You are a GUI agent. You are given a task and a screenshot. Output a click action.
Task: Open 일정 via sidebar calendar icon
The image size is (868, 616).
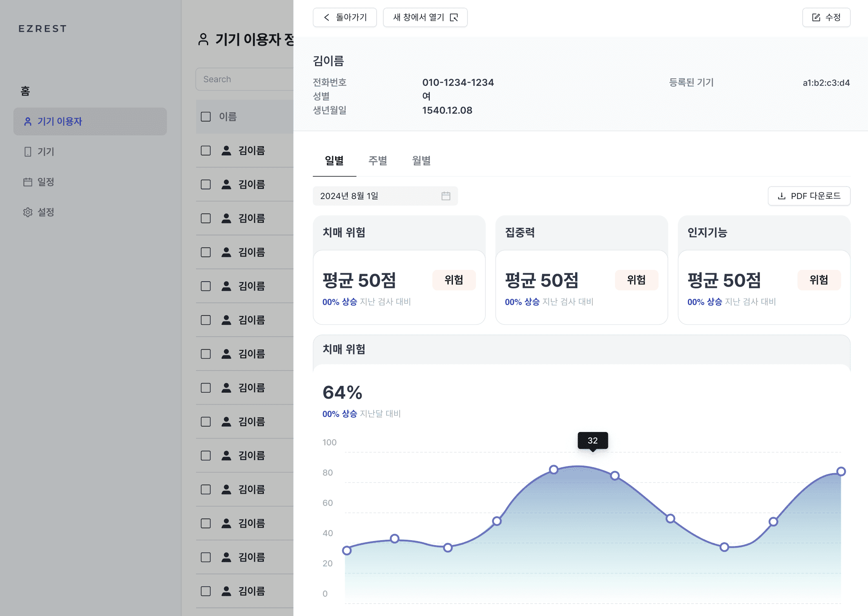click(28, 182)
